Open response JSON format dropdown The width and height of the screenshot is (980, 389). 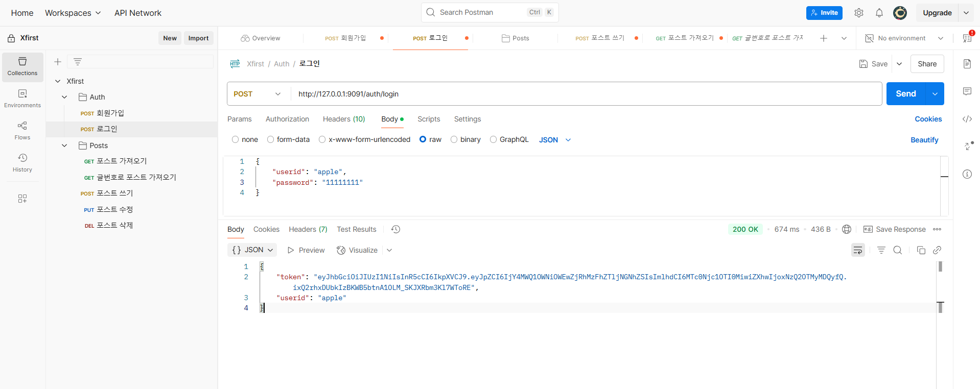click(252, 250)
